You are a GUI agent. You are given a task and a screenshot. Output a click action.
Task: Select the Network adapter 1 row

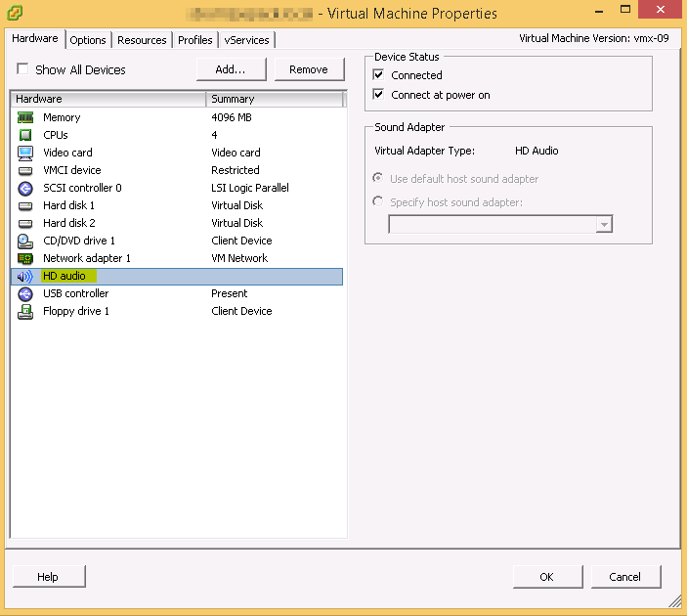pyautogui.click(x=177, y=258)
